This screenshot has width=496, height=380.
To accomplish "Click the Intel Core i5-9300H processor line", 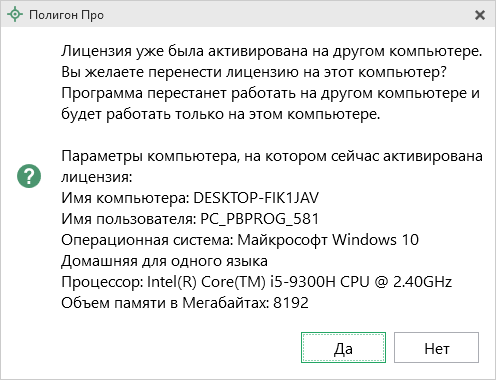I will pos(257,282).
